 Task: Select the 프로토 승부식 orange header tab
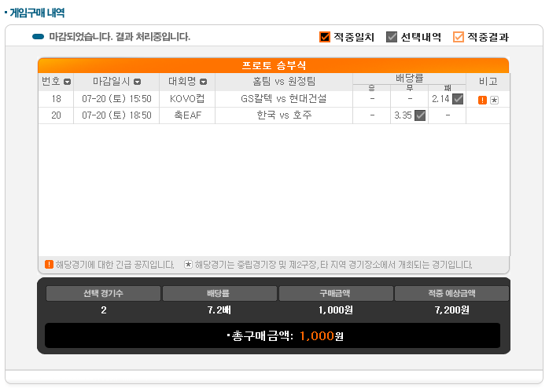[x=274, y=66]
